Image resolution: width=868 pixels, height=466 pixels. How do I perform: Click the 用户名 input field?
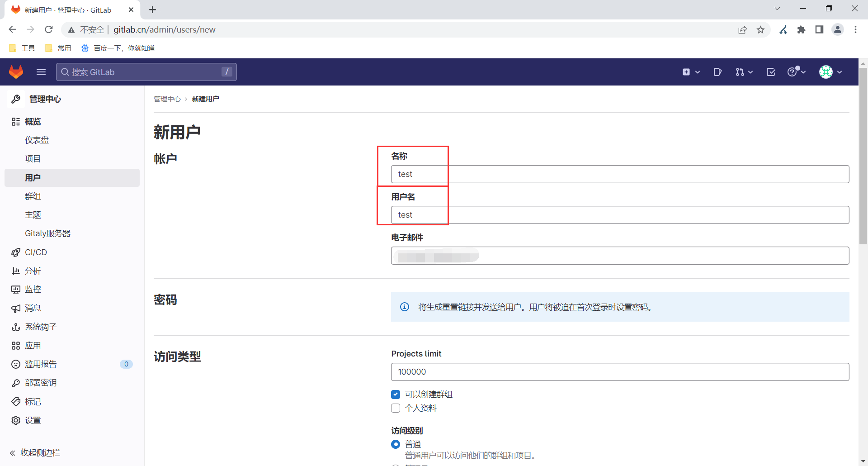coord(620,215)
